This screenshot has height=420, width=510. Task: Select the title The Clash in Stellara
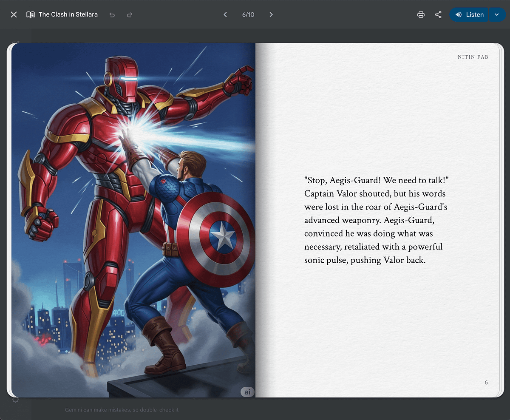point(68,14)
